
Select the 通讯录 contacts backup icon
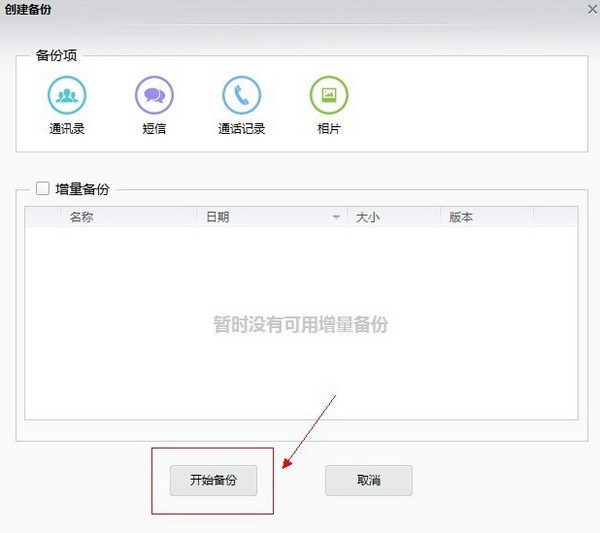[67, 95]
